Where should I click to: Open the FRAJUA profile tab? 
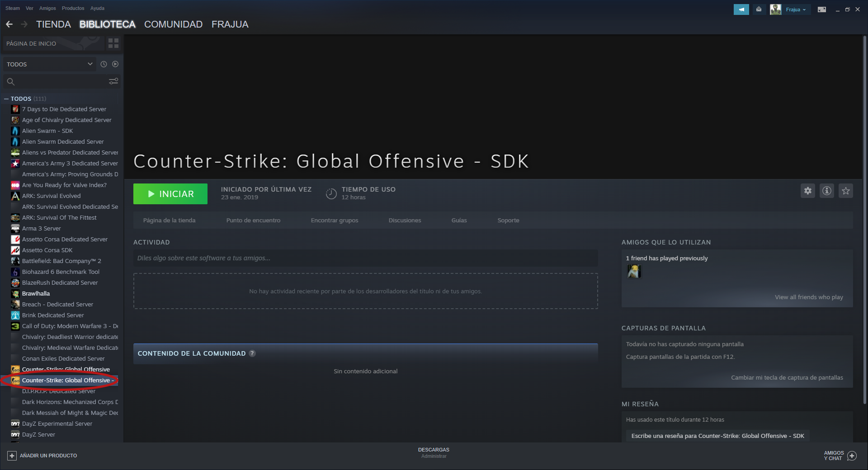coord(230,24)
